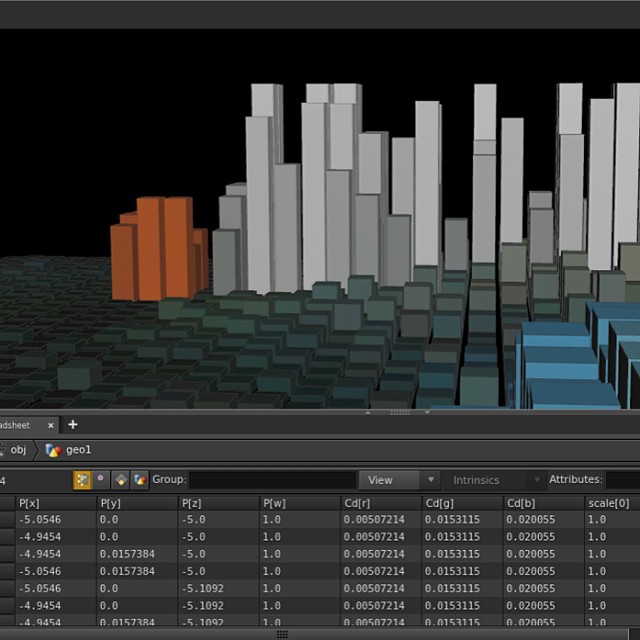Screen dimensions: 640x640
Task: Select the Vertices attribute class icon
Action: [x=101, y=480]
